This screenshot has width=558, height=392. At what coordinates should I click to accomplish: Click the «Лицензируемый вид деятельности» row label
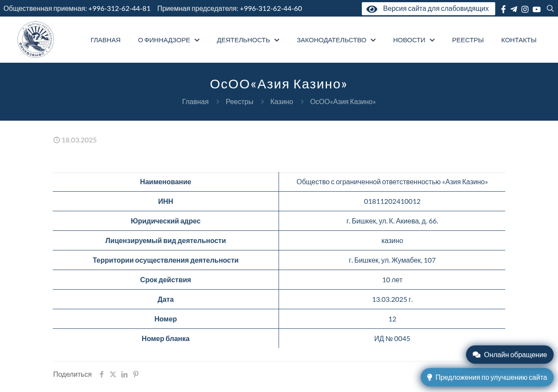[166, 240]
